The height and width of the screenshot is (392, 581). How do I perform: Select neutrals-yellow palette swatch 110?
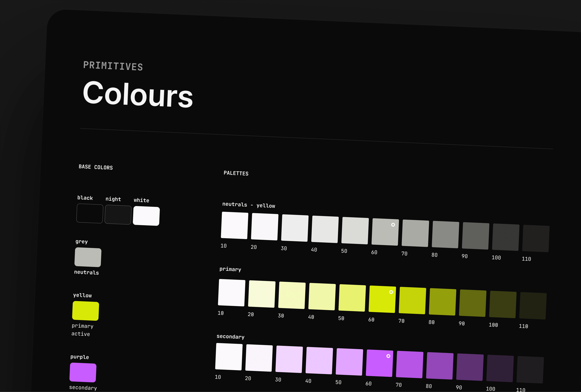[536, 239]
